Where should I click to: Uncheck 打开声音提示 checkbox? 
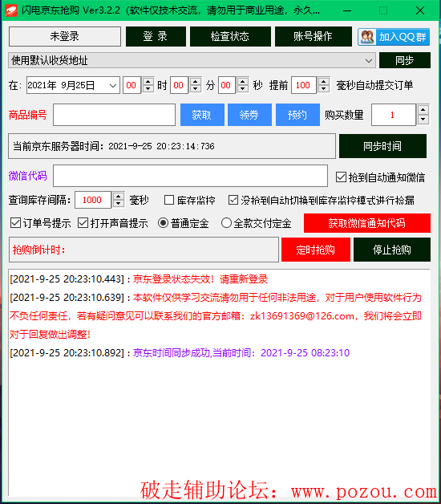(83, 223)
